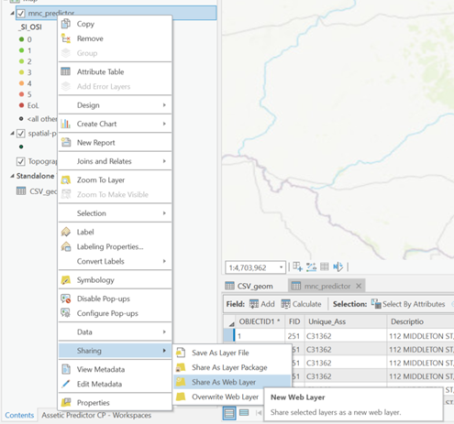This screenshot has width=454, height=424.
Task: Click the grid icon below the map
Action: click(x=324, y=267)
